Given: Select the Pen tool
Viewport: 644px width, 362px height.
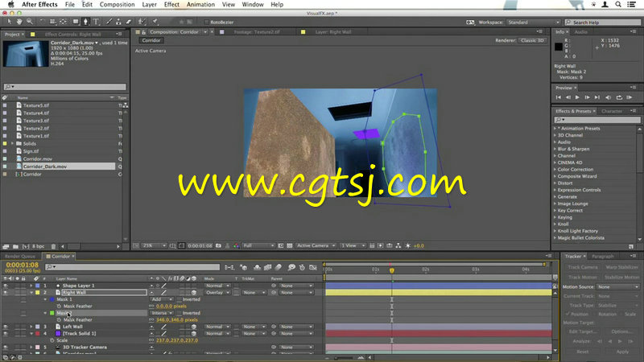Looking at the screenshot, I should (x=85, y=22).
